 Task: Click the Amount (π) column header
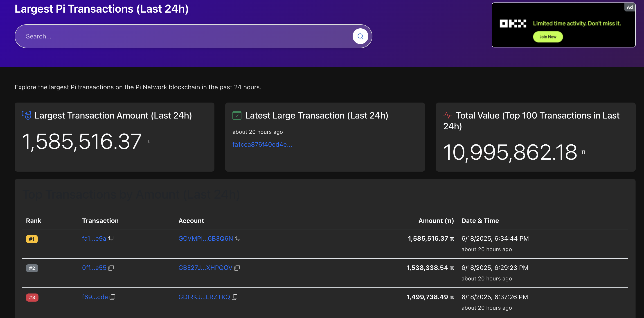436,221
